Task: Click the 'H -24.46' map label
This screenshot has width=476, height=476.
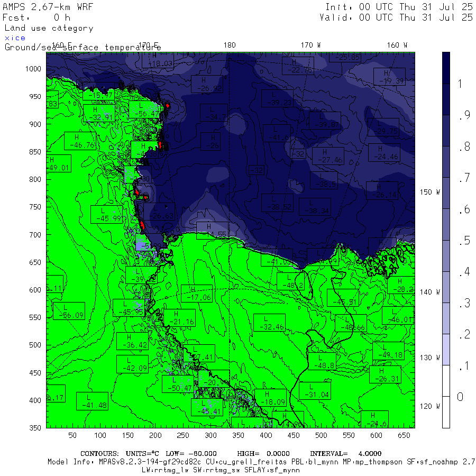Action: click(x=384, y=153)
